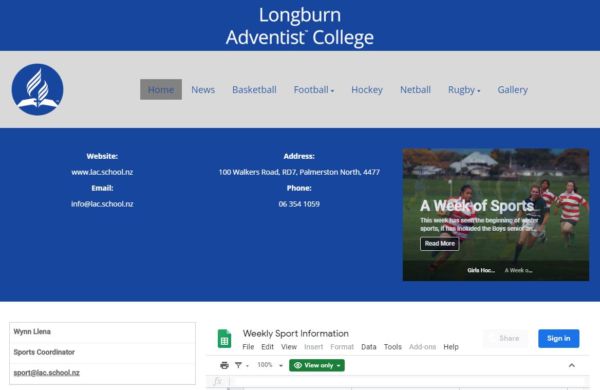Open the Gallery page
Image resolution: width=600 pixels, height=390 pixels.
tap(512, 90)
